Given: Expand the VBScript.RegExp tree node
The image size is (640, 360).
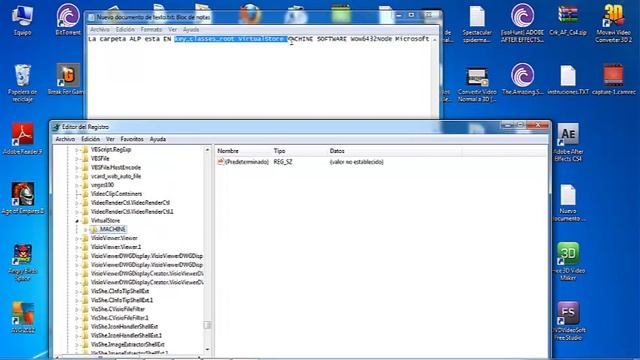Looking at the screenshot, I should (77, 150).
